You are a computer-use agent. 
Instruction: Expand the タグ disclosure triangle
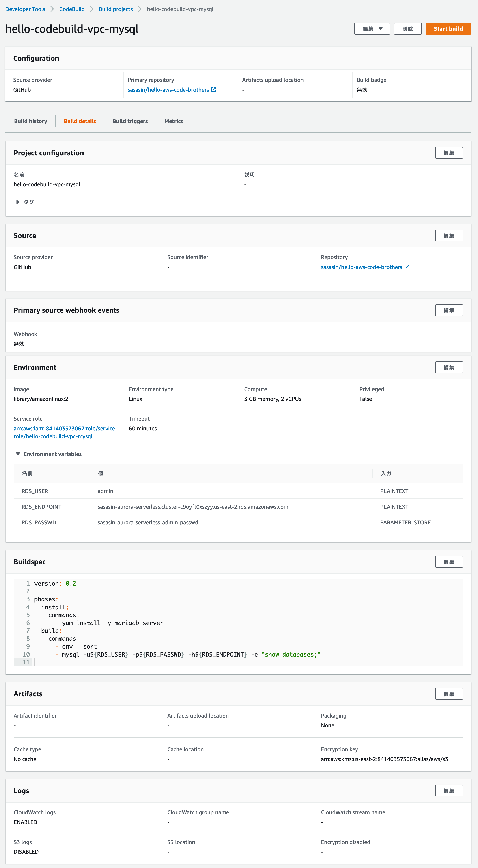(18, 202)
